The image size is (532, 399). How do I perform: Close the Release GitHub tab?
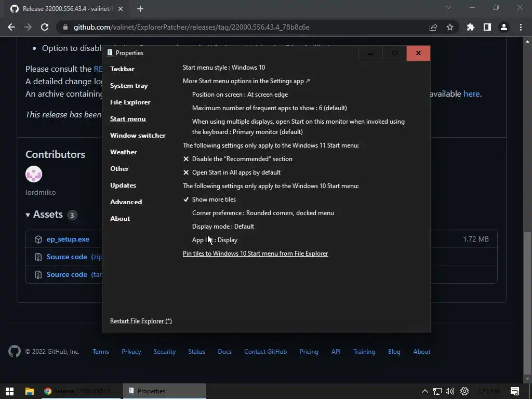point(121,9)
